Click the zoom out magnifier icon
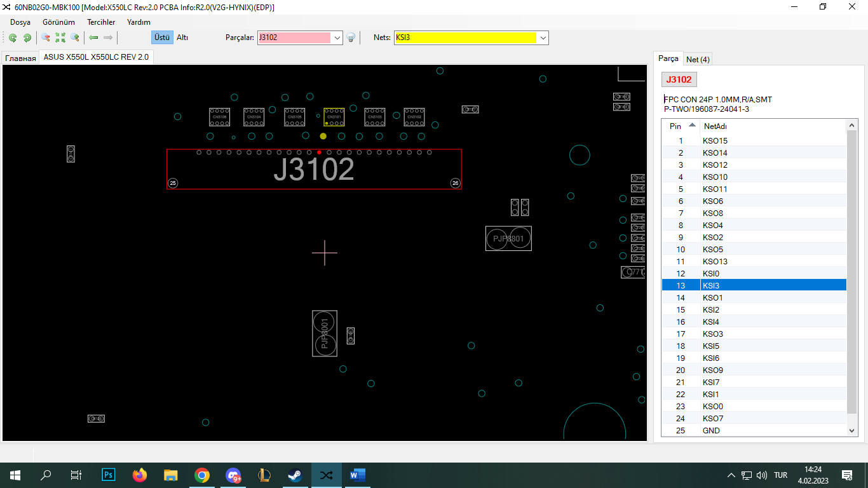 46,37
